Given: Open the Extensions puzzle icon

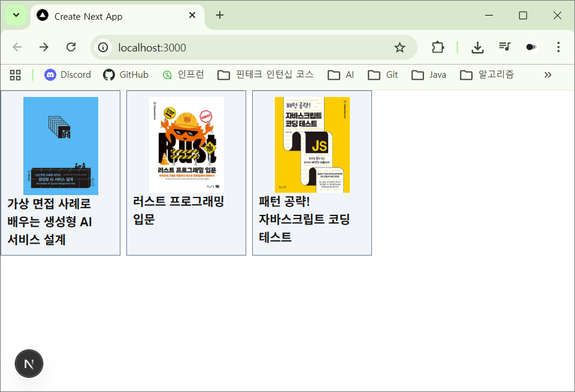Looking at the screenshot, I should (x=438, y=47).
